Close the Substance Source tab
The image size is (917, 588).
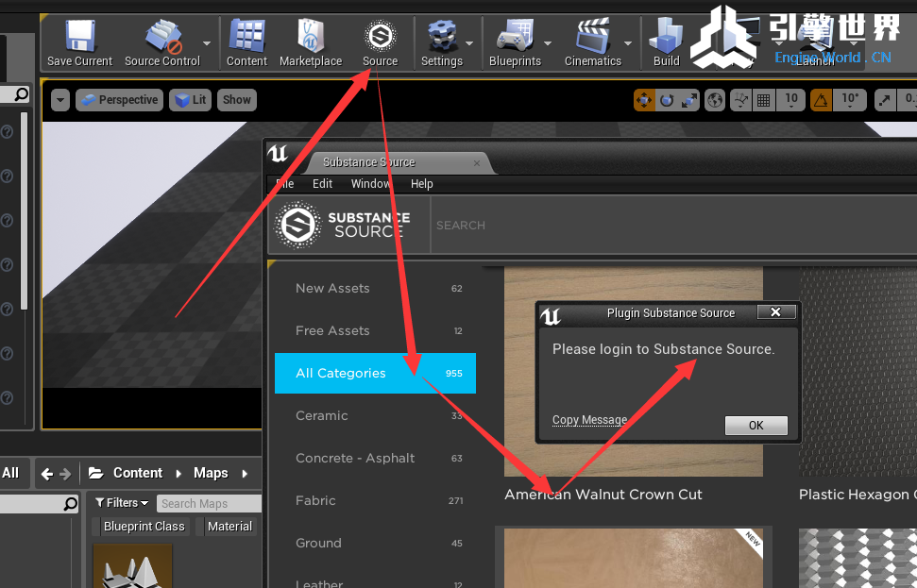477,163
